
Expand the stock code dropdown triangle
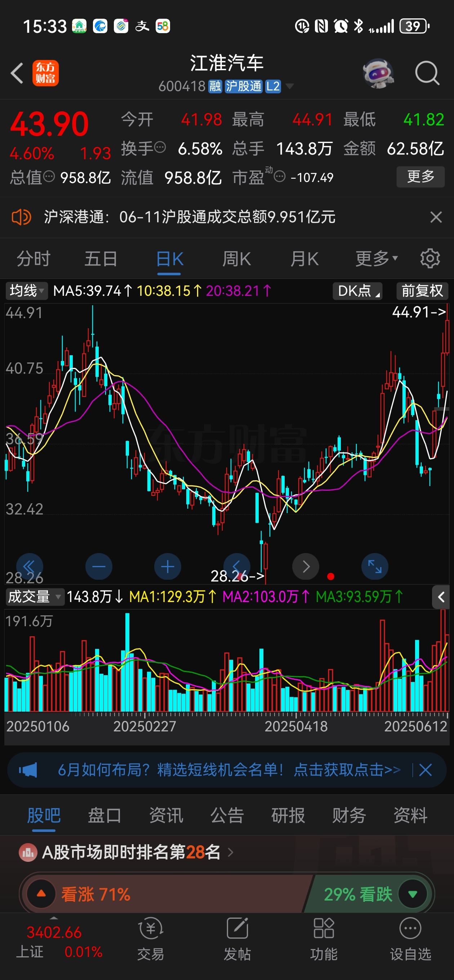click(290, 86)
